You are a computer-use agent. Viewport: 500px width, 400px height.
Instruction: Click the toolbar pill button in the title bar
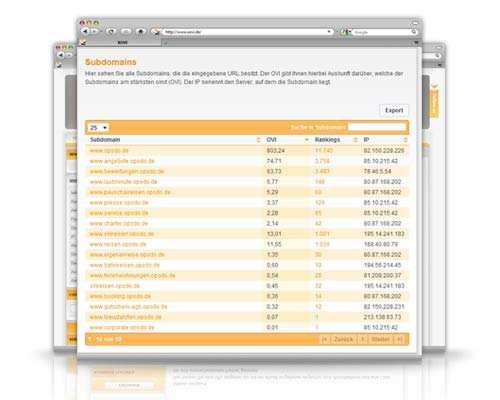coord(415,23)
